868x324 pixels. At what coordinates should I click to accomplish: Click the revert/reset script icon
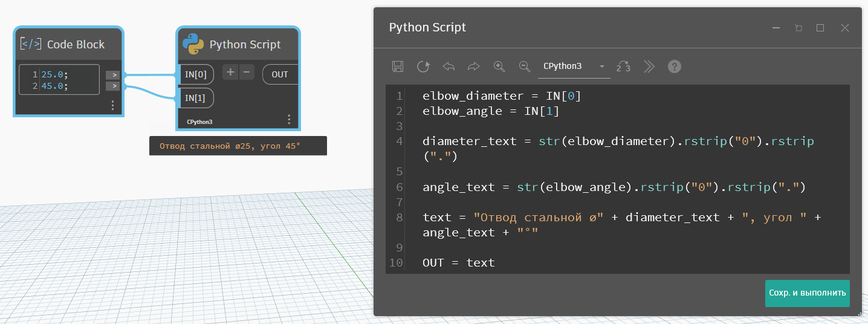click(x=423, y=66)
